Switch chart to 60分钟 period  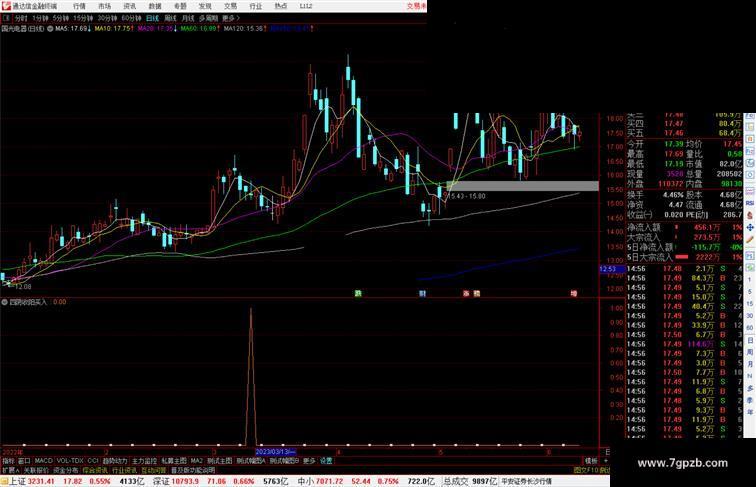(x=131, y=18)
